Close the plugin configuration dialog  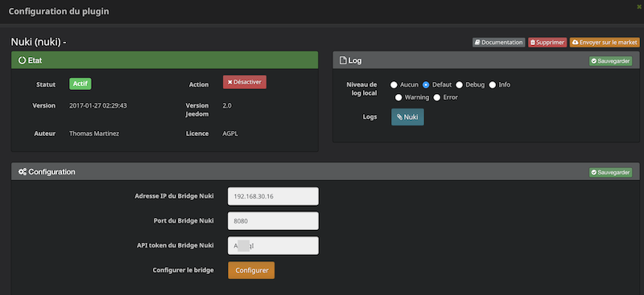(x=638, y=7)
